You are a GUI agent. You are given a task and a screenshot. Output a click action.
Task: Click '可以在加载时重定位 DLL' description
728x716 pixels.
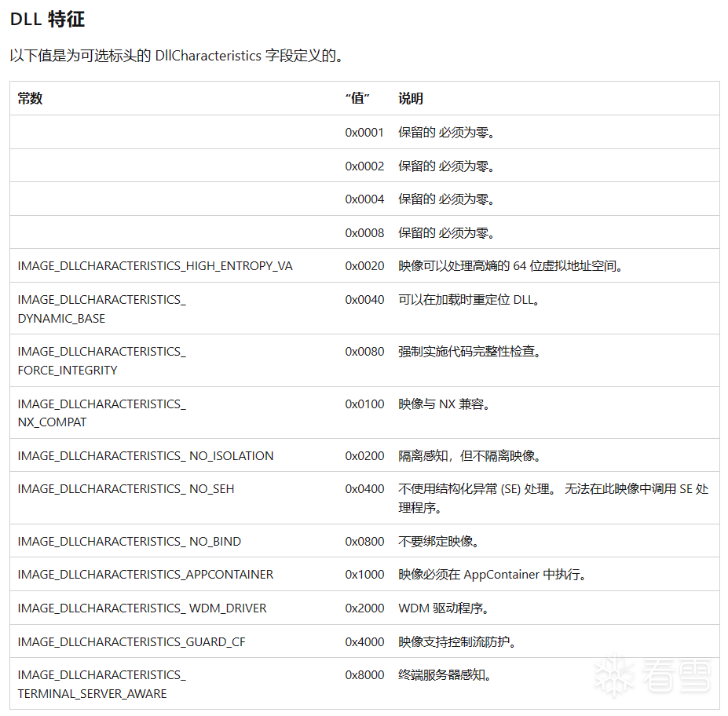(469, 300)
